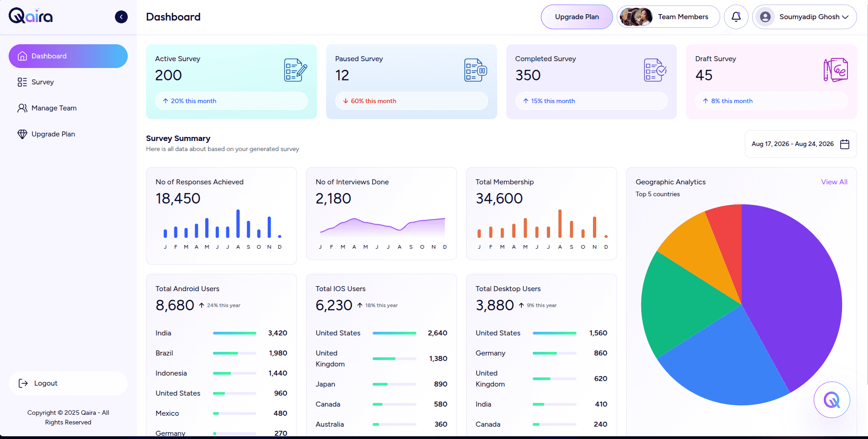Viewport: 868px width, 439px height.
Task: Click the Japan row in IOS Users
Action: (381, 384)
